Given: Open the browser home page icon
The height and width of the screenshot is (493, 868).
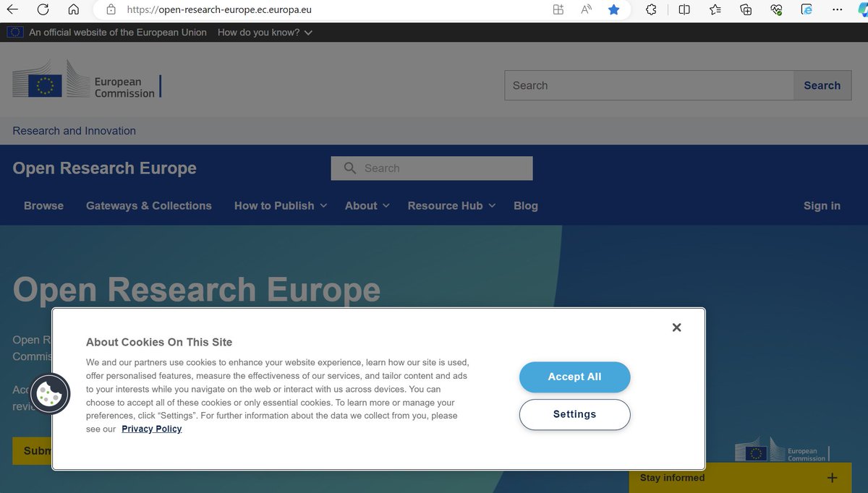Looking at the screenshot, I should tap(73, 10).
